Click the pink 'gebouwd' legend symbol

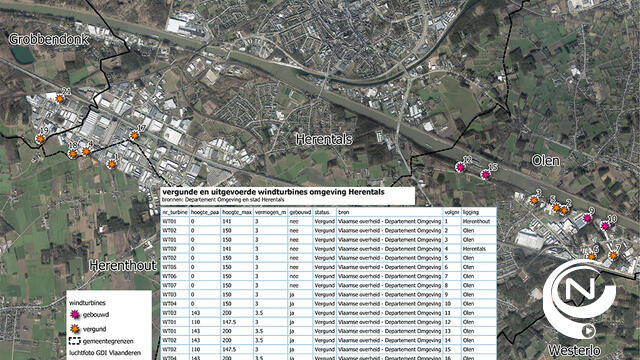coord(75,315)
